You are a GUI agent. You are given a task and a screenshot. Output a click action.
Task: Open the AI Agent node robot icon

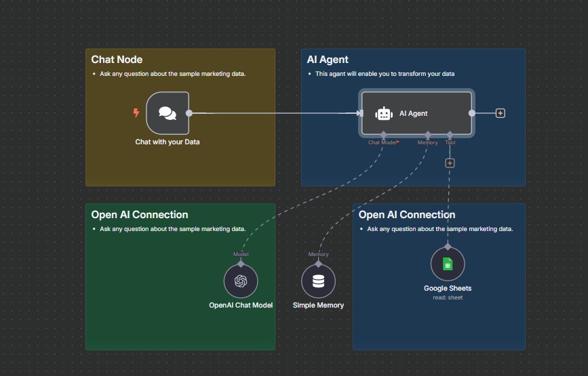[x=384, y=113]
